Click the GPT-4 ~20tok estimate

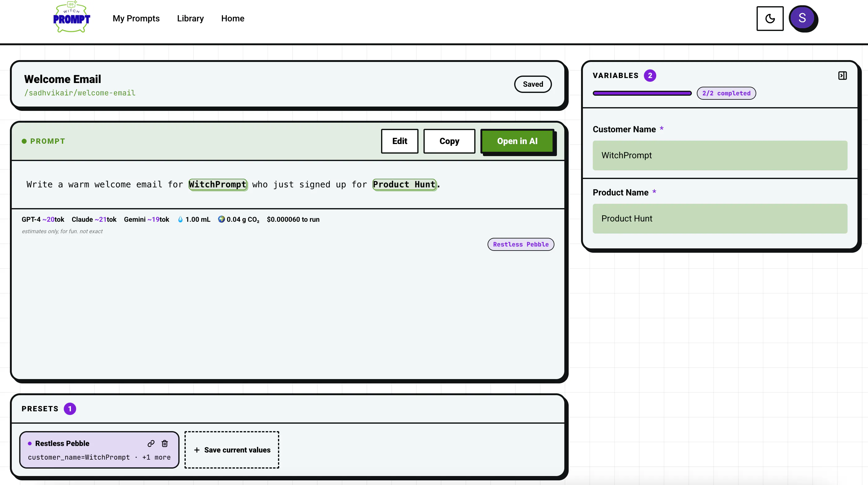[43, 219]
